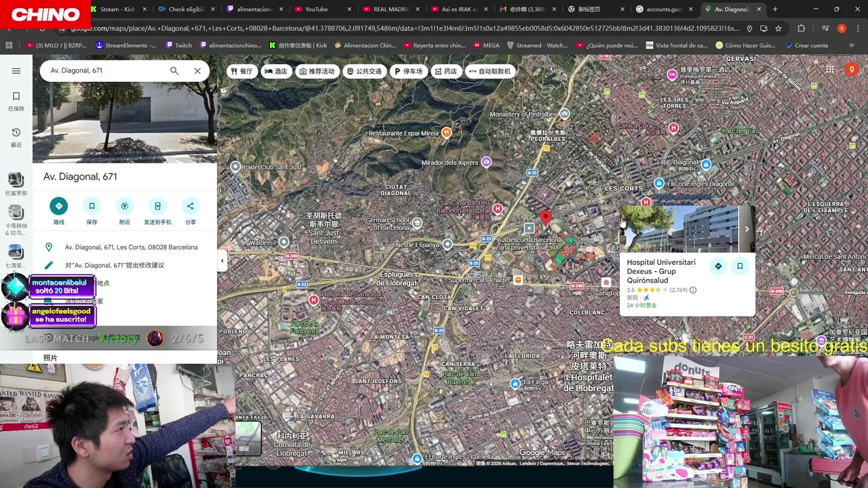This screenshot has height=488, width=868.
Task: Click Supermercats Charter map pin
Action: 518,280
